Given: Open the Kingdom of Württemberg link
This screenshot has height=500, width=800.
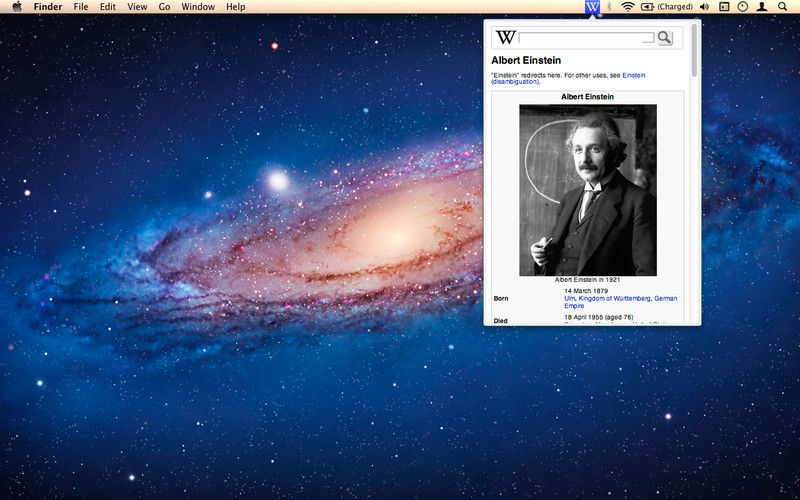Looking at the screenshot, I should click(614, 298).
